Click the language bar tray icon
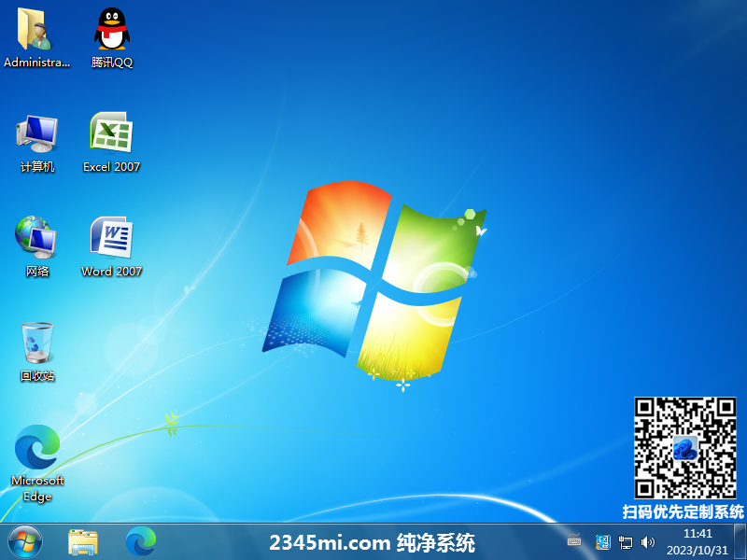This screenshot has height=560, width=747. [x=602, y=541]
